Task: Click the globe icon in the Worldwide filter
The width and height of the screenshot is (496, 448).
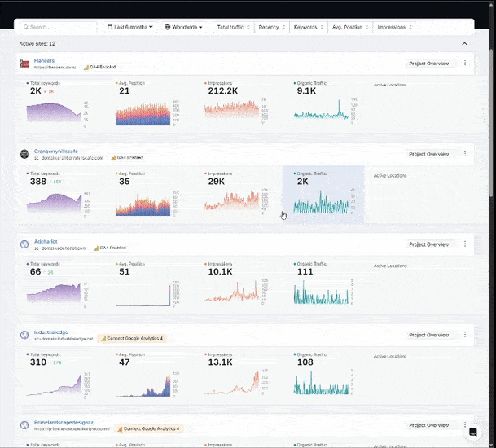Action: tap(167, 27)
